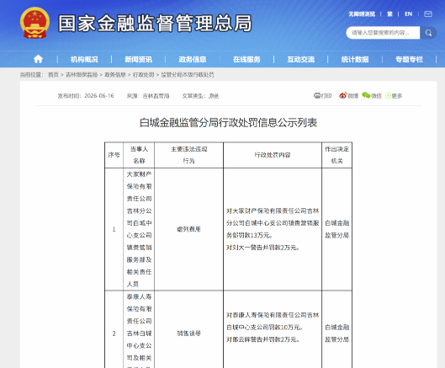Click the 白城金融监管分局 cell in row 1
The image size is (445, 368).
click(337, 229)
